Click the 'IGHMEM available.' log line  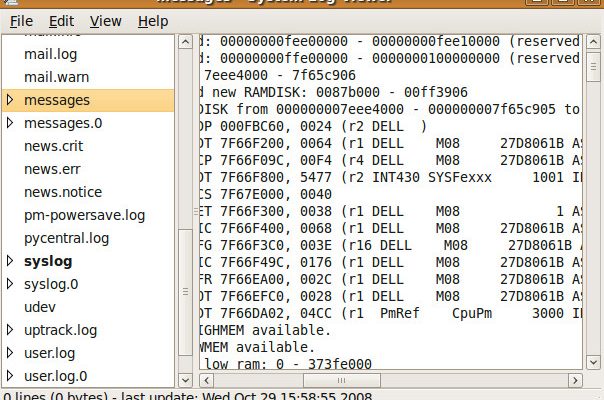point(265,330)
